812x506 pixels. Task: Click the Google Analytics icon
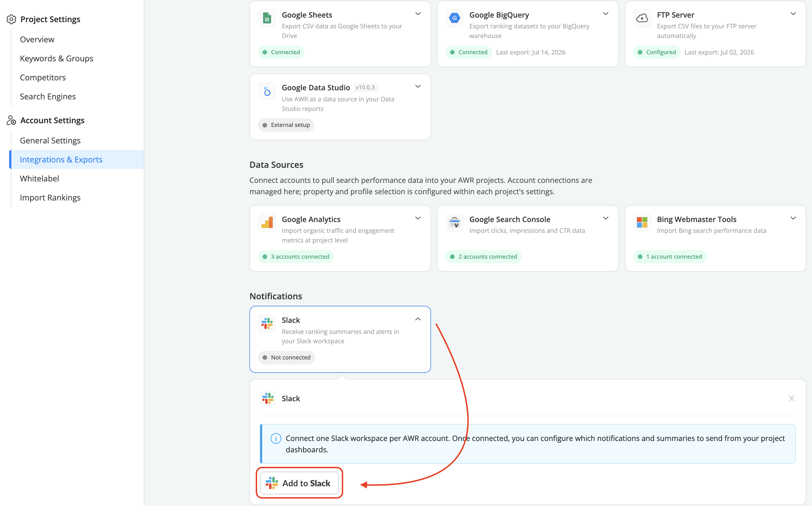[267, 223]
